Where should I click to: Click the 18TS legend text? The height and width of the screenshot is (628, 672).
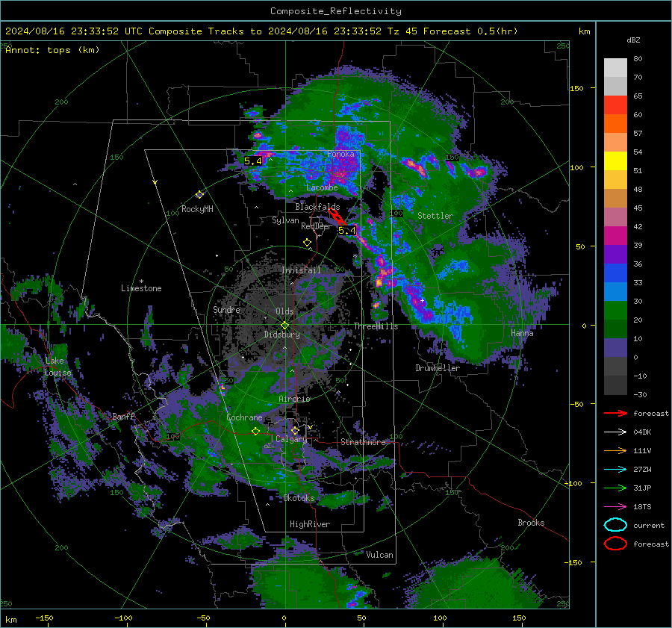(642, 507)
